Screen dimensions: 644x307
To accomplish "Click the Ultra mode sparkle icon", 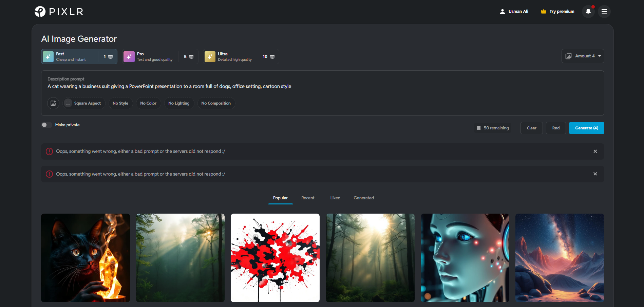I will (x=210, y=56).
